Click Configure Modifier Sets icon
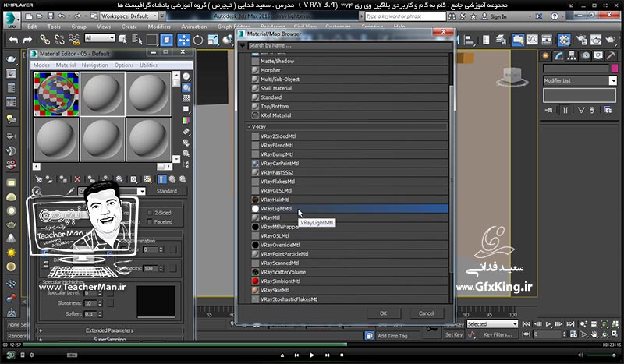624x364 pixels. click(x=608, y=110)
